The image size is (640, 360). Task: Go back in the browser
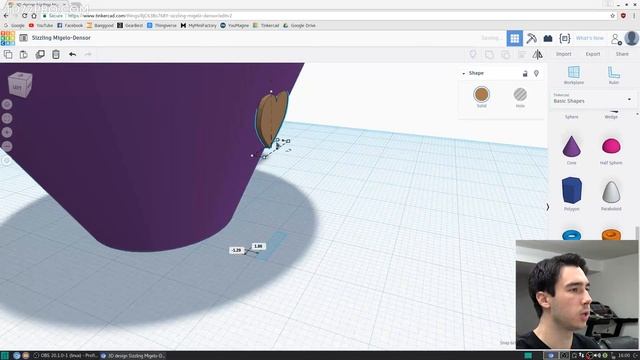[5, 16]
